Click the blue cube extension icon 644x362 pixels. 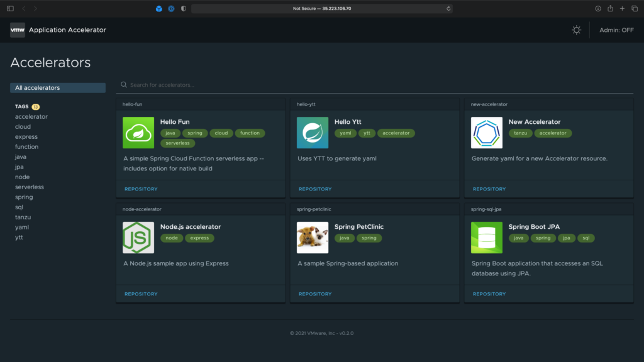(x=159, y=9)
